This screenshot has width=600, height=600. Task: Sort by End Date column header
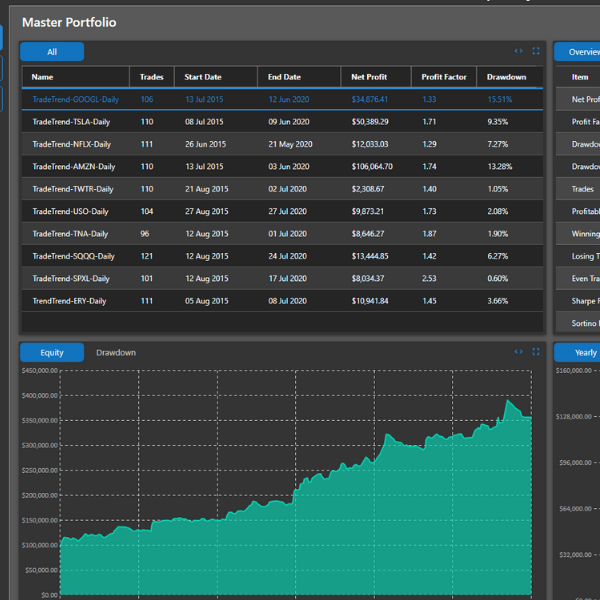point(299,77)
